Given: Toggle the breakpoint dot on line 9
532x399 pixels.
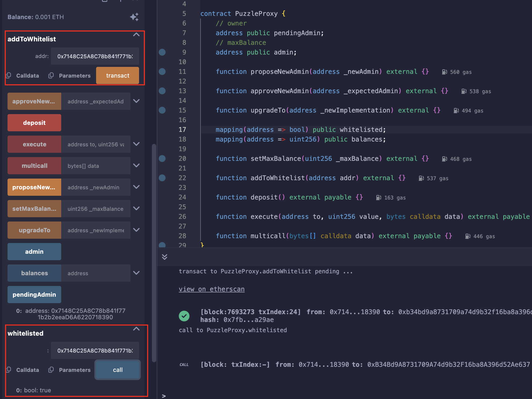Looking at the screenshot, I should point(162,52).
